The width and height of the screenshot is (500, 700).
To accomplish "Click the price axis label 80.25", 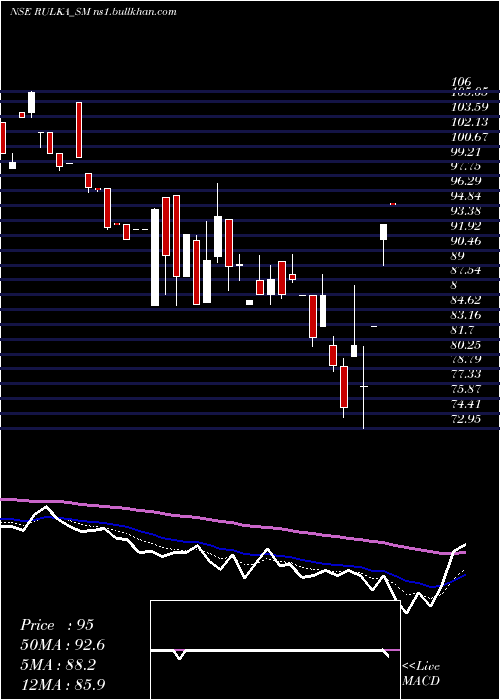I will (466, 345).
